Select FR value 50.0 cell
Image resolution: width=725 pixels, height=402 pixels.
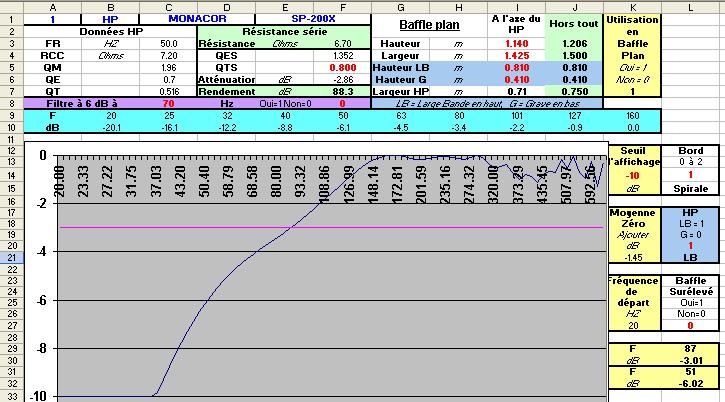click(169, 43)
